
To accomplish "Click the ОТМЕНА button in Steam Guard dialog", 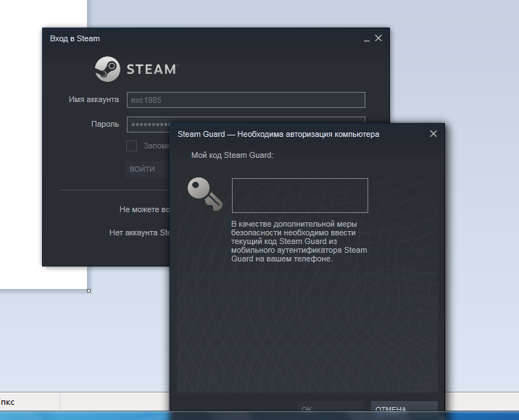I will pos(404,407).
